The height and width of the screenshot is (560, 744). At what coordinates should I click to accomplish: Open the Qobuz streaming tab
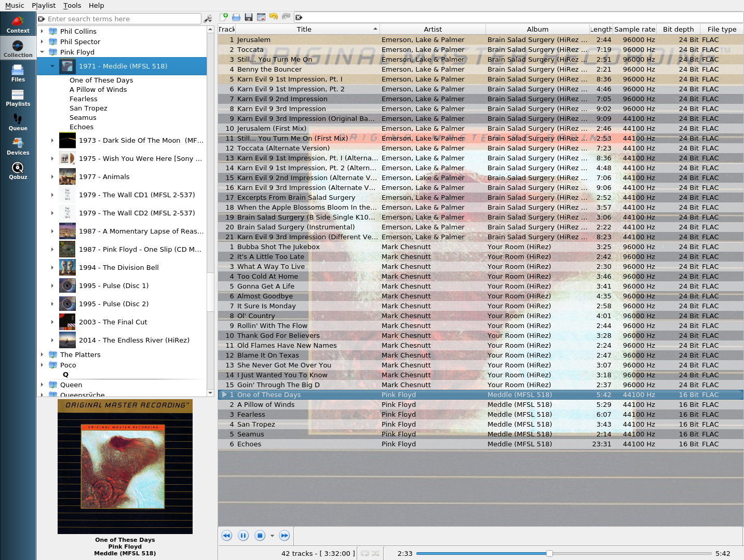coord(18,171)
